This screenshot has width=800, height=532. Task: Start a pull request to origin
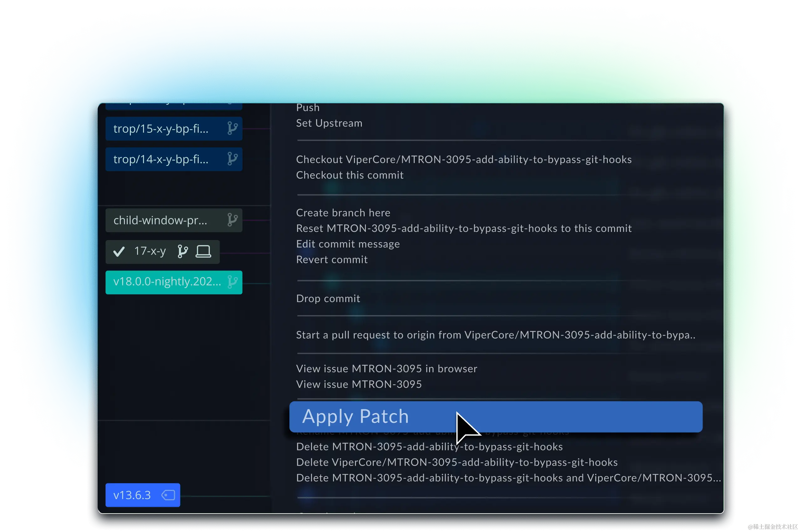tap(495, 335)
